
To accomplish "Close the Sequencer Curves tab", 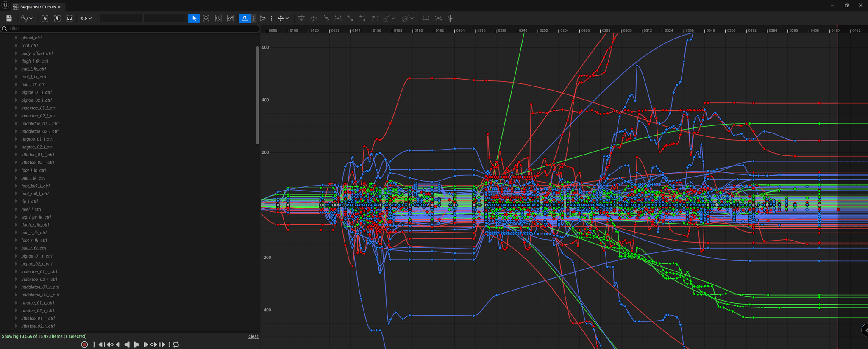I will [59, 7].
